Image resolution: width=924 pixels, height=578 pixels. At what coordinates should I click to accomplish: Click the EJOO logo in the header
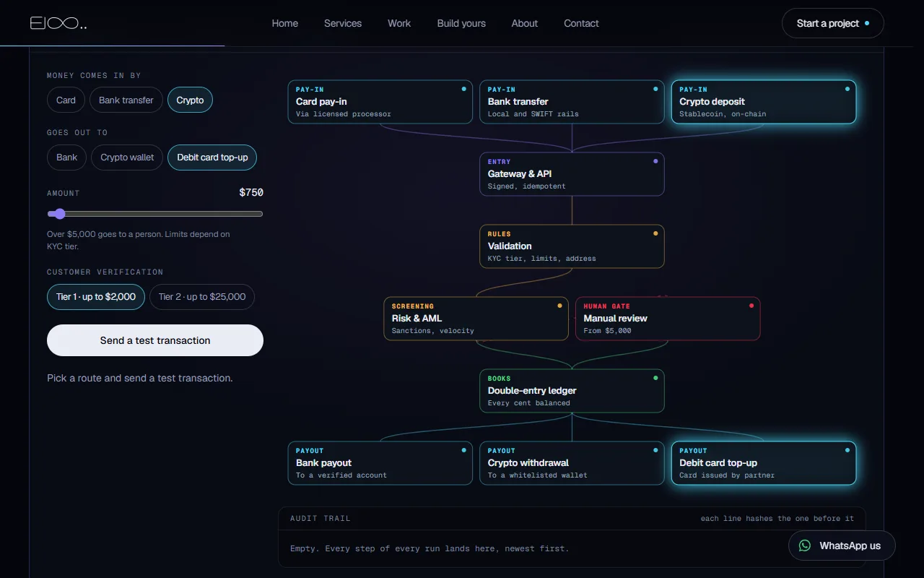pos(58,23)
